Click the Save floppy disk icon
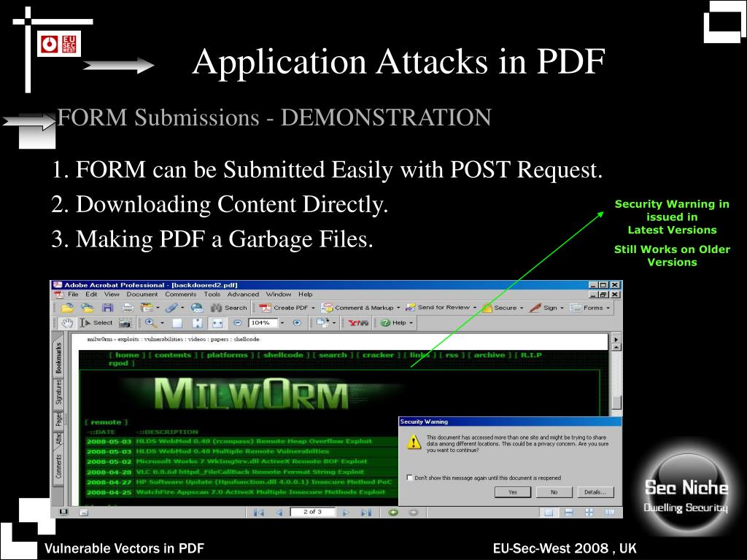Image resolution: width=747 pixels, height=560 pixels. 108,308
